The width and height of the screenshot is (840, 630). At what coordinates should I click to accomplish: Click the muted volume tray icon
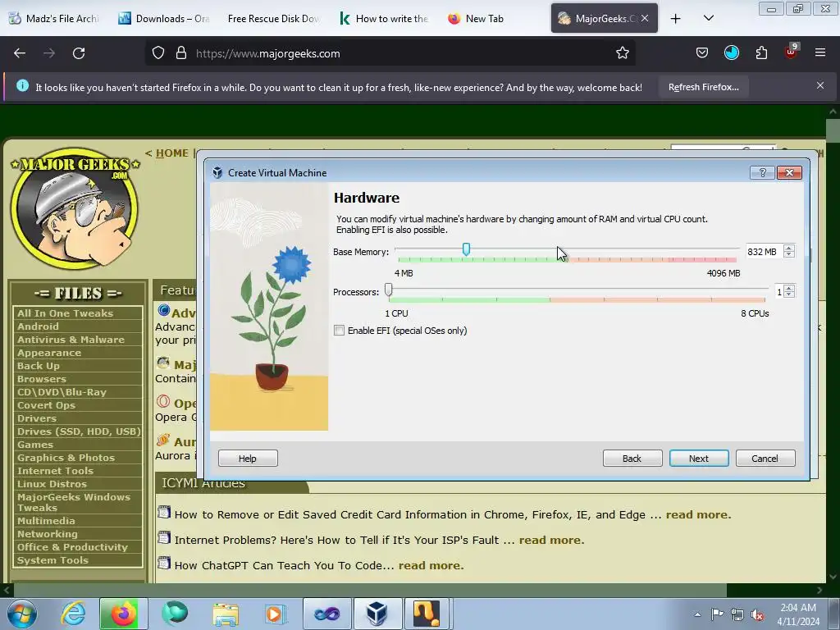(757, 614)
